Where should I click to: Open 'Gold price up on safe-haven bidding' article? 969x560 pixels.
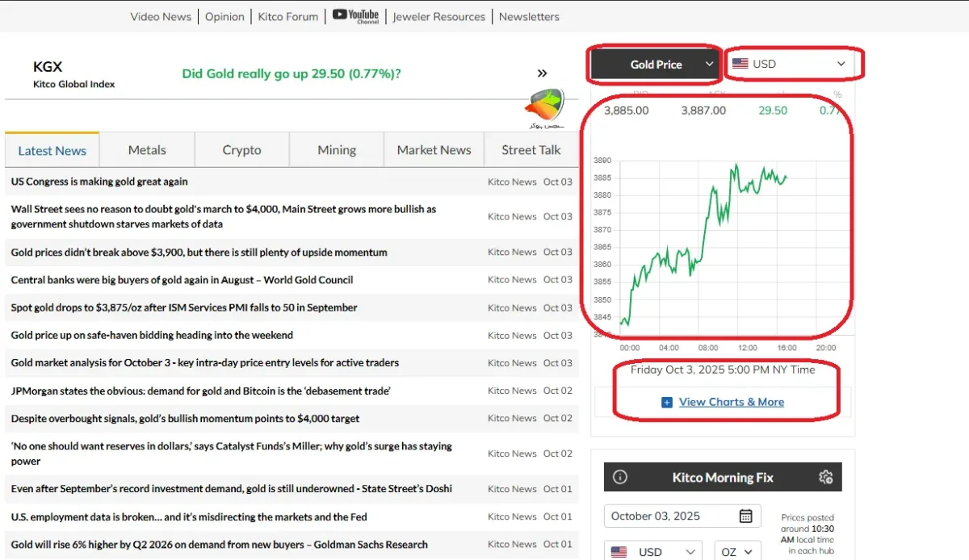pos(152,335)
